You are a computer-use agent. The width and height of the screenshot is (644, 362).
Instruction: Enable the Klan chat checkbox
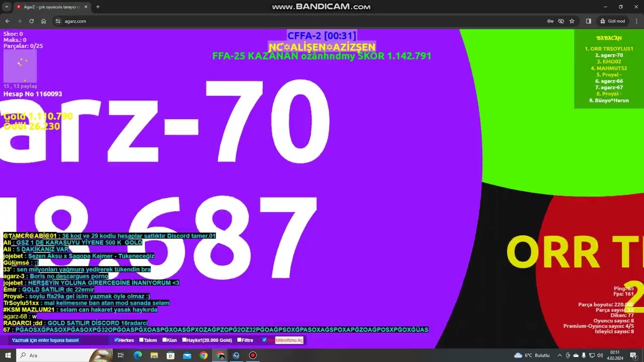click(165, 340)
